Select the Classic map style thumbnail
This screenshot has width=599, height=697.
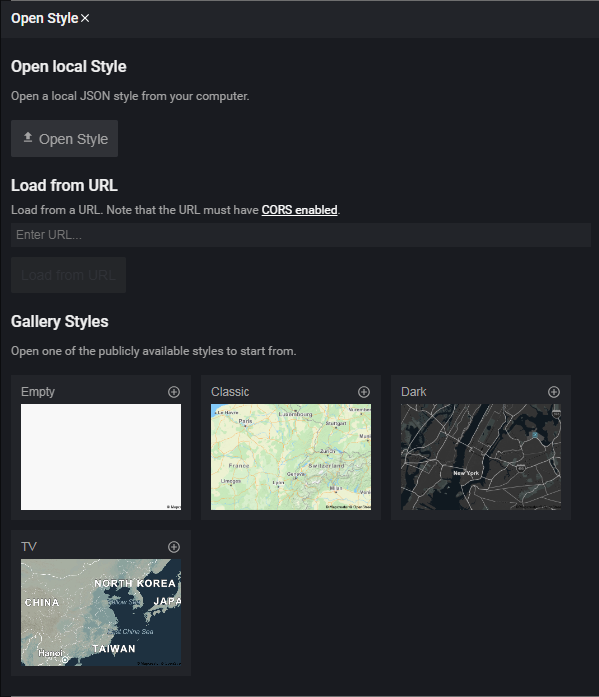[x=291, y=457]
